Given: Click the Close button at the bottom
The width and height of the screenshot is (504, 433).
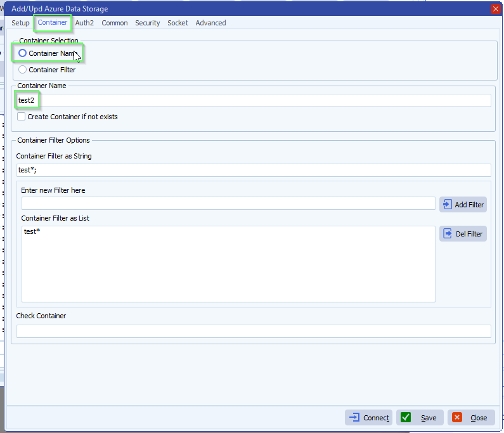Looking at the screenshot, I should coord(471,418).
